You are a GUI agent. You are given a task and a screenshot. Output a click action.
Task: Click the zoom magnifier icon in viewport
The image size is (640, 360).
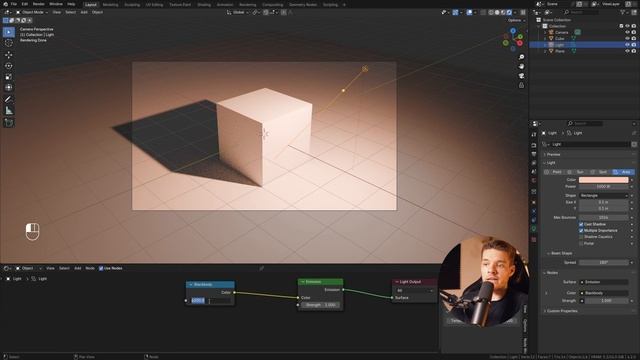[521, 57]
